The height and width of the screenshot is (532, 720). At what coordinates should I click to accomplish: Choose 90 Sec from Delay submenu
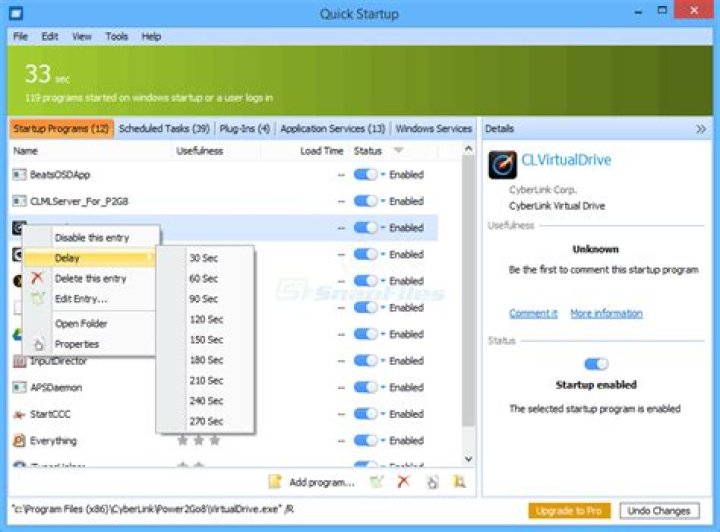[x=203, y=299]
